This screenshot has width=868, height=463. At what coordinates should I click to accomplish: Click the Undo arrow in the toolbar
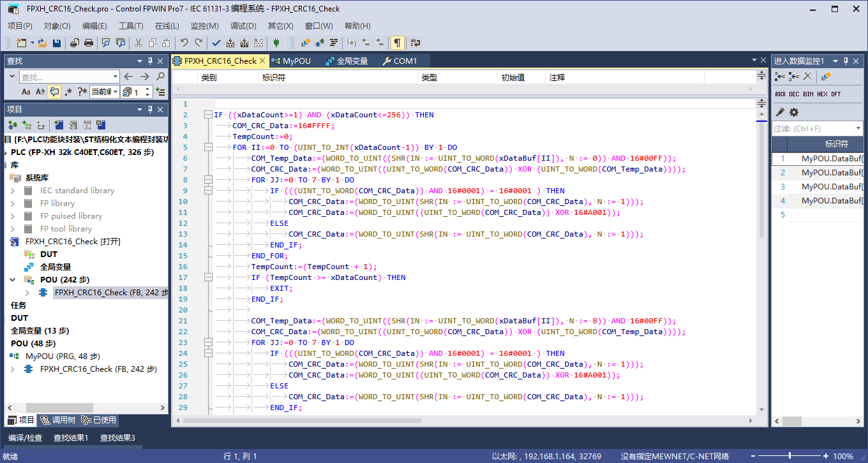tap(184, 43)
